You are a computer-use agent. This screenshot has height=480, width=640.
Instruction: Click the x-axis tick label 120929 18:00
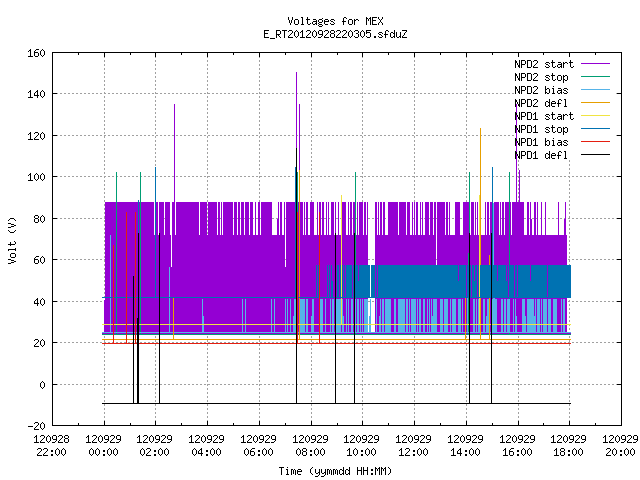(569, 446)
